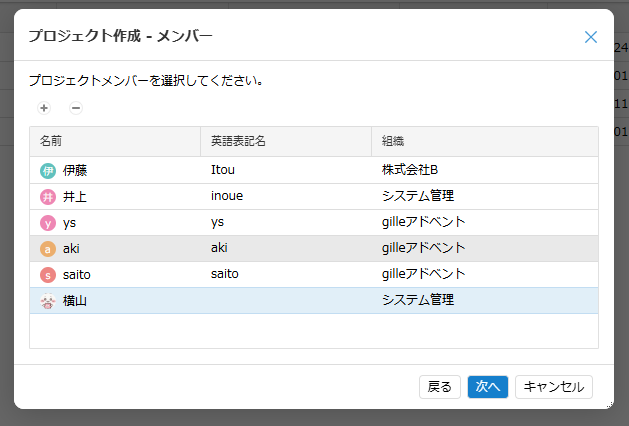This screenshot has width=629, height=426.
Task: Click the キャンセル button
Action: point(554,387)
